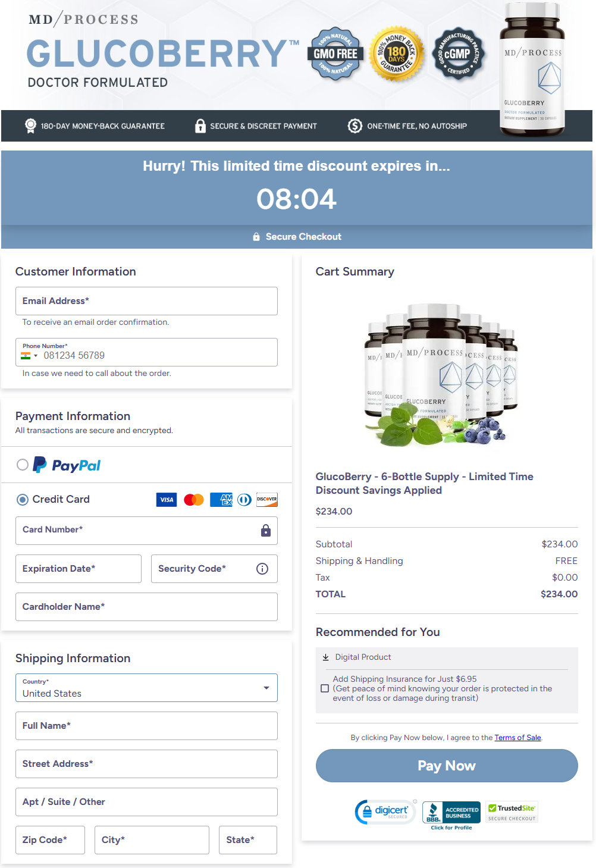The width and height of the screenshot is (596, 868).
Task: Click the Visa card icon
Action: [167, 500]
